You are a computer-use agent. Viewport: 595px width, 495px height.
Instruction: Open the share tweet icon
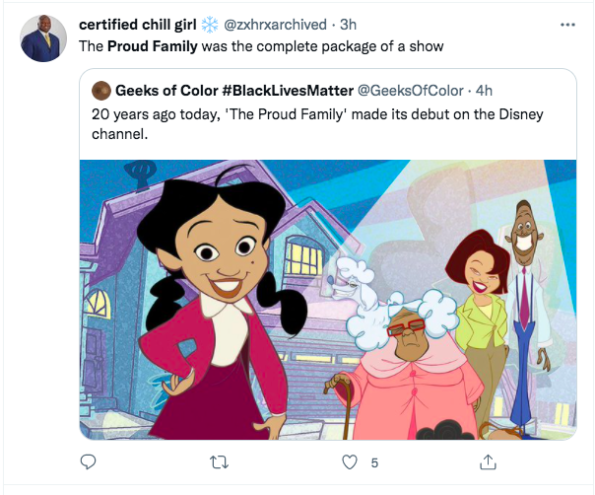488,462
